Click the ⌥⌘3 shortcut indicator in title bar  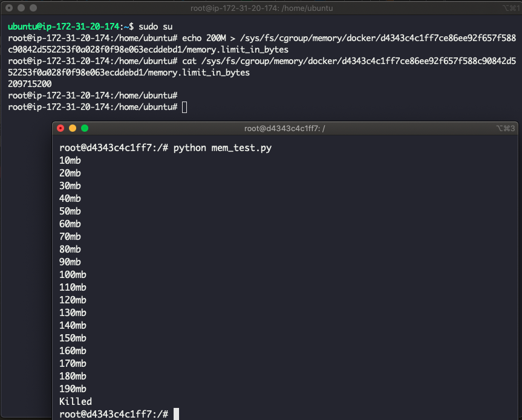pyautogui.click(x=505, y=128)
